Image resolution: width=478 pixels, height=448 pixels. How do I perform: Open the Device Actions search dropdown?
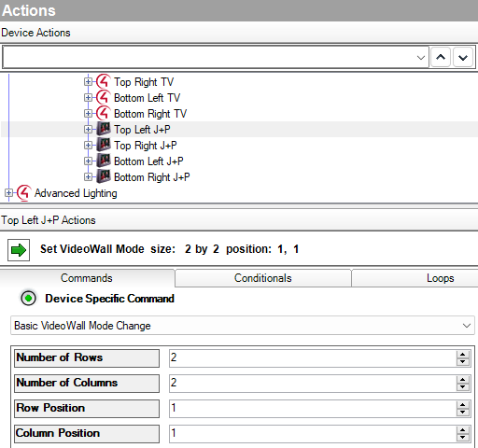click(x=421, y=58)
